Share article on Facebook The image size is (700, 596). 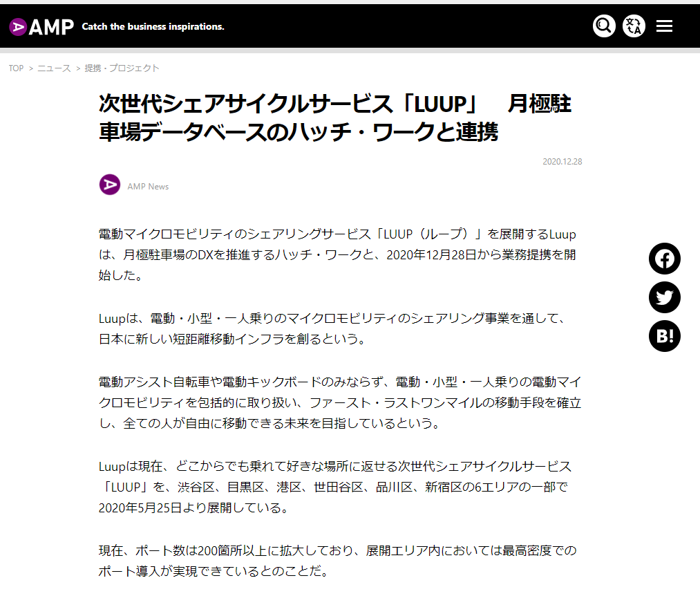[664, 259]
